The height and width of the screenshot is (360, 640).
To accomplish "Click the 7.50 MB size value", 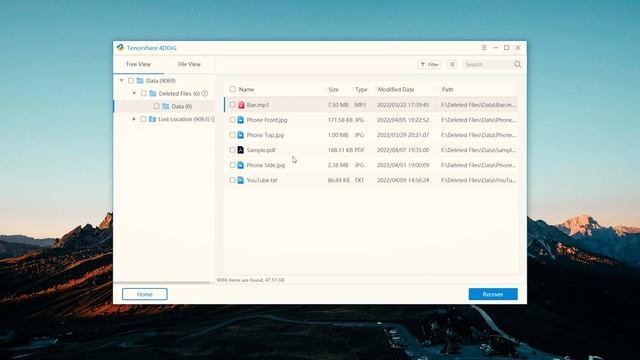I will click(338, 105).
